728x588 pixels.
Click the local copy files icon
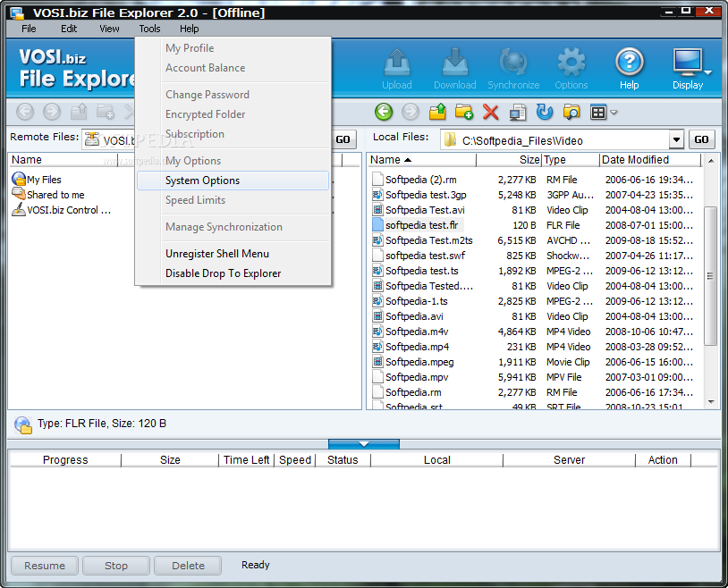[517, 112]
